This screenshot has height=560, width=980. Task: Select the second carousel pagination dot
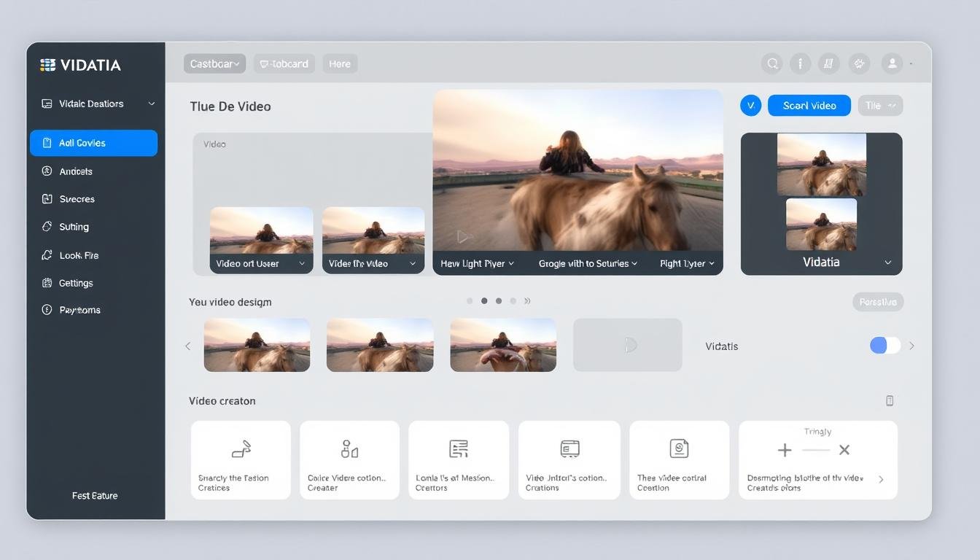tap(484, 300)
